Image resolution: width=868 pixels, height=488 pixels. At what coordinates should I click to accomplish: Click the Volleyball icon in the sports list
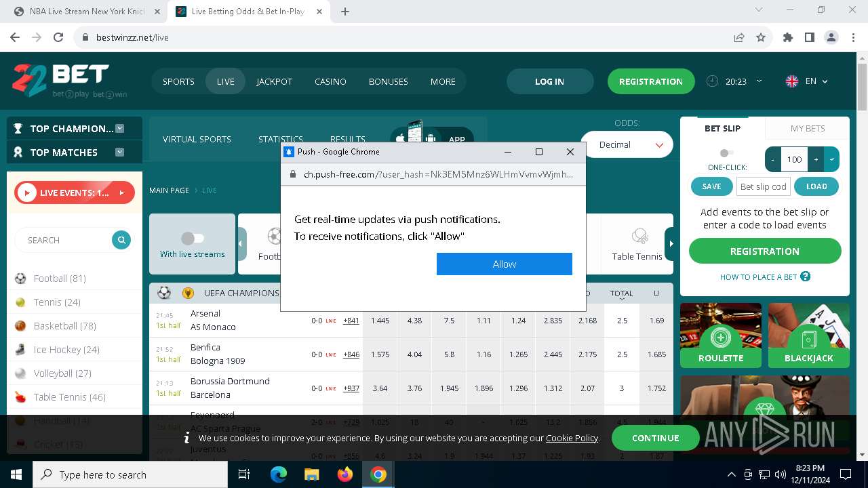click(20, 373)
